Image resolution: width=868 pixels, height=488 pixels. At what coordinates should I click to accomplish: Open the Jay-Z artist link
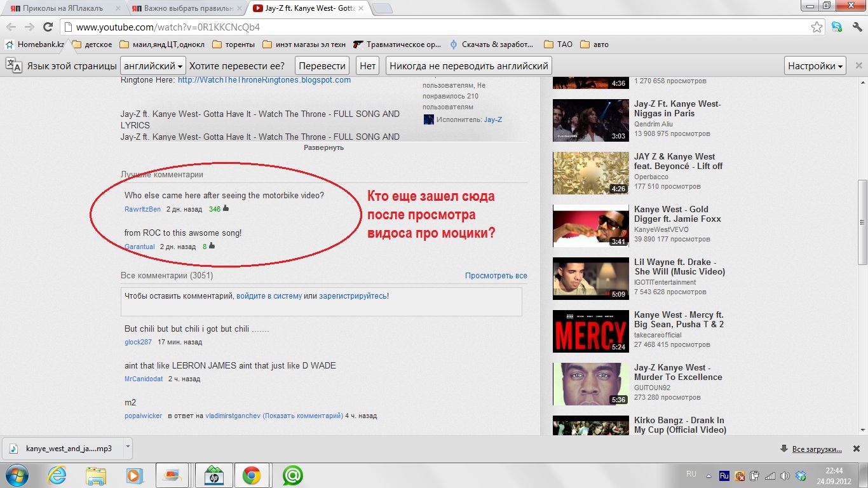[x=492, y=119]
